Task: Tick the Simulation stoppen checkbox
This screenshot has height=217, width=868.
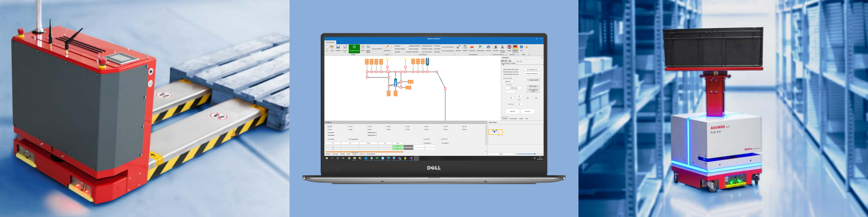Action: click(x=393, y=49)
